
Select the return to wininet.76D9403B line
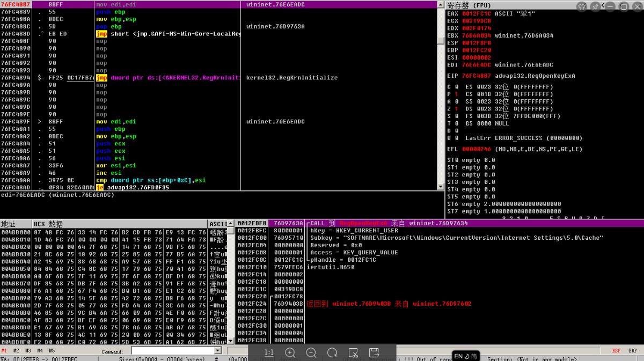click(389, 304)
